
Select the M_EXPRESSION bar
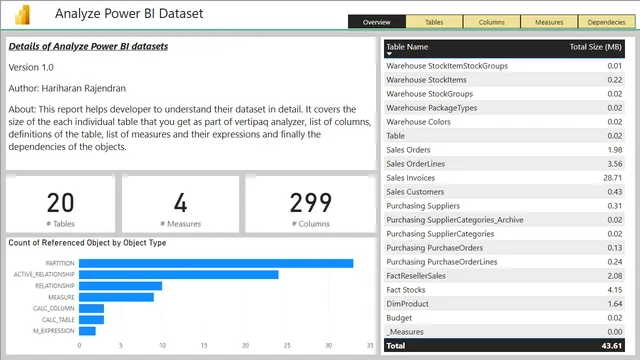click(87, 331)
